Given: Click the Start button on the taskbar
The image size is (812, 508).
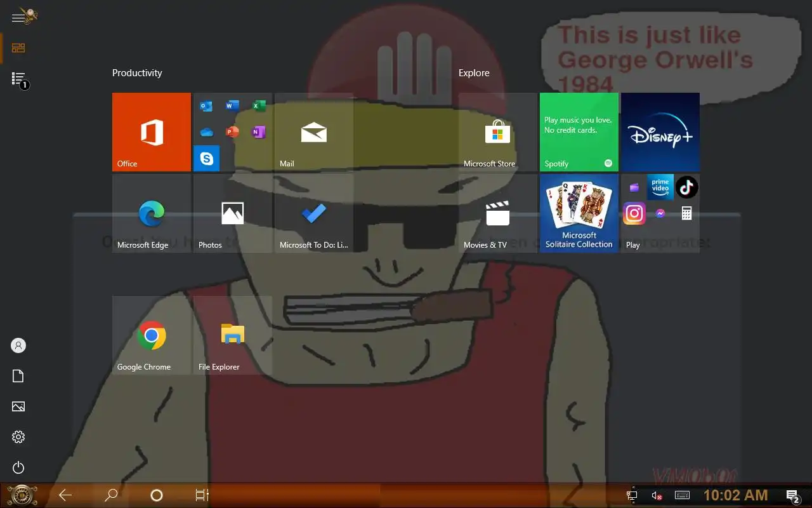Looking at the screenshot, I should pyautogui.click(x=22, y=495).
